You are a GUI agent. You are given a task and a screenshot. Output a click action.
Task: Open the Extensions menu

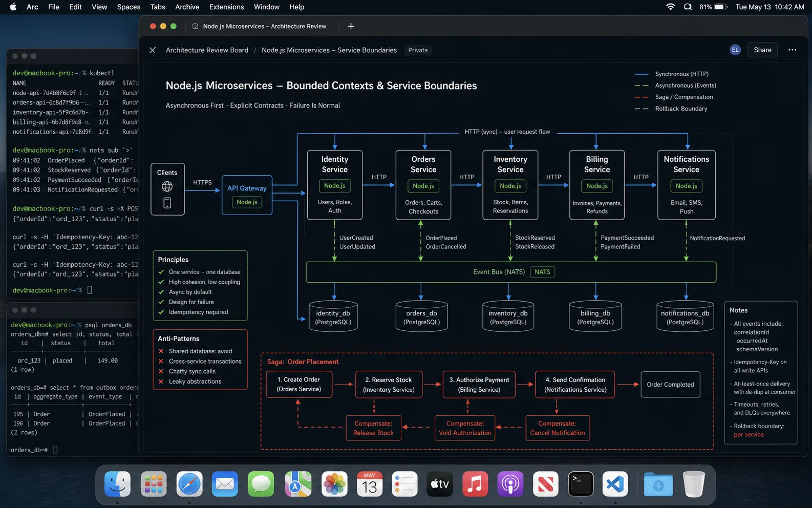tap(226, 7)
